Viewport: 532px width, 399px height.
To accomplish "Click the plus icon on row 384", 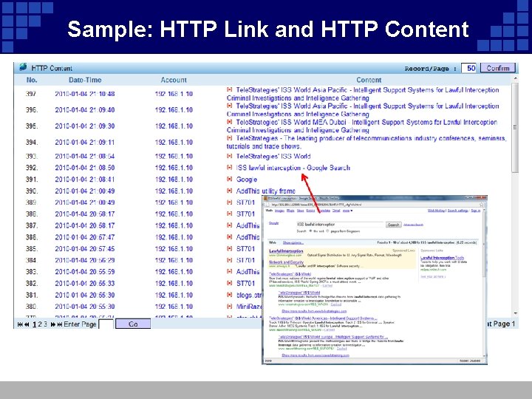I will tap(230, 260).
